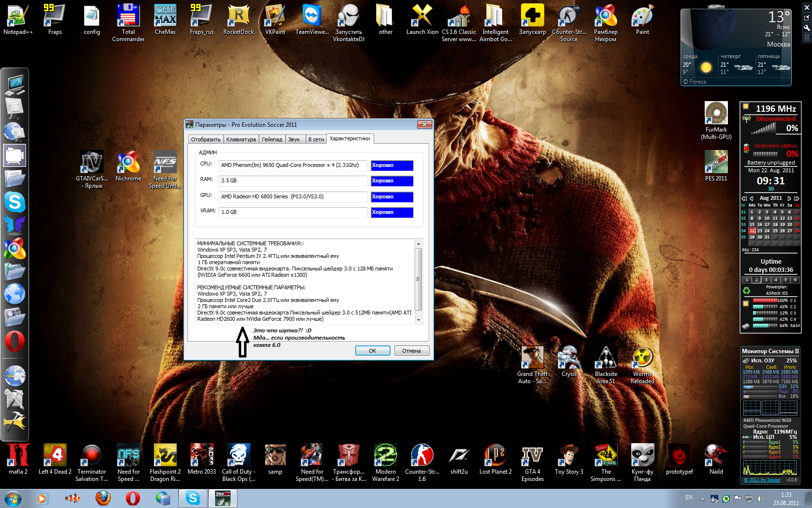Open weather gadget options wrench
Screen dimensions: 812x508
click(807, 28)
